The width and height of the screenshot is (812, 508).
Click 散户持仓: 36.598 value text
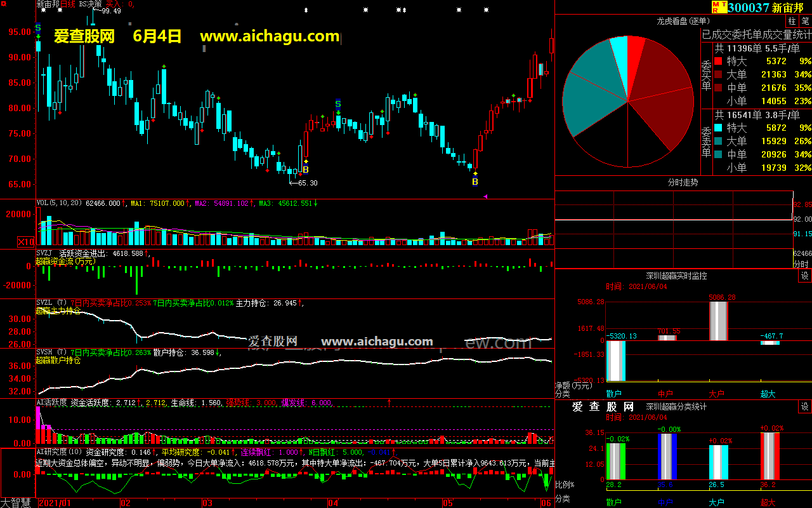click(x=187, y=352)
